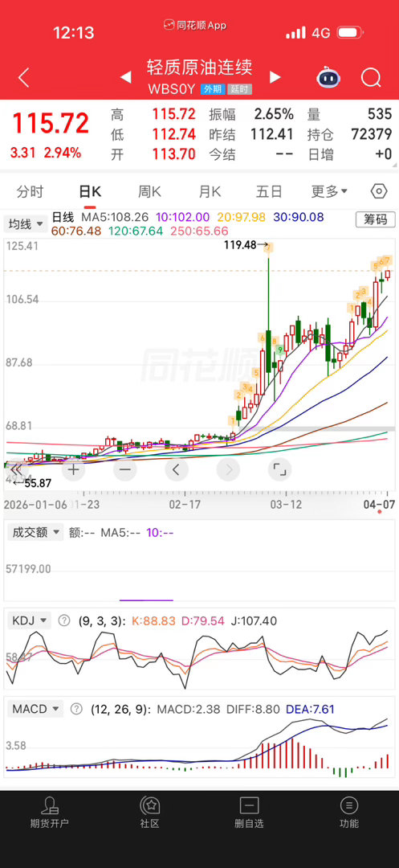The width and height of the screenshot is (399, 868).
Task: Expand the 更多 more periods dropdown
Action: 329,192
